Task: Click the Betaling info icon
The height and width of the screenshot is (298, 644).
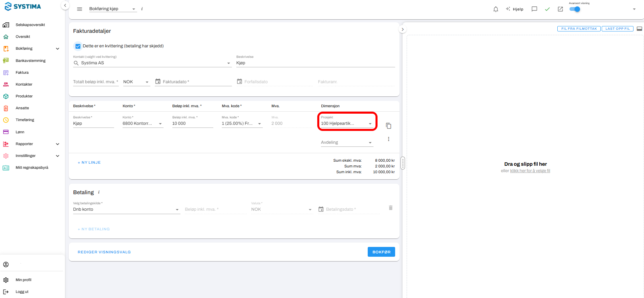Action: [99, 192]
